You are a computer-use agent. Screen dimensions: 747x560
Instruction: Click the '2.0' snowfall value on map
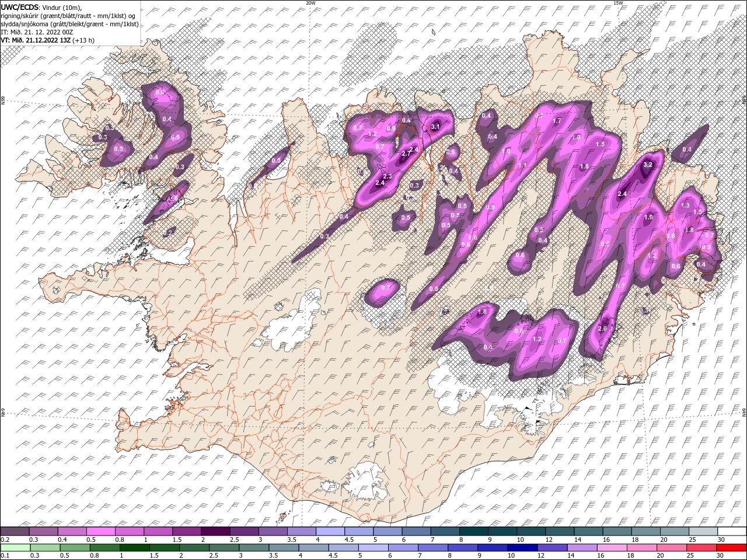click(x=603, y=329)
